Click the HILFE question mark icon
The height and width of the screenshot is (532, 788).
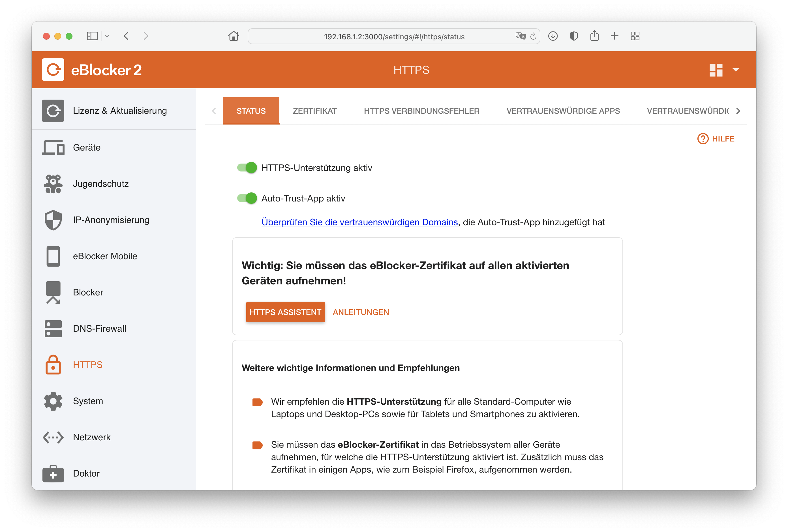tap(703, 139)
